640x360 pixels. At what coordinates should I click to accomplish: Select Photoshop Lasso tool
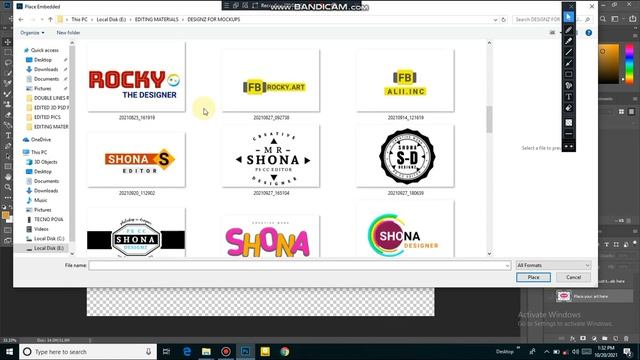click(7, 62)
